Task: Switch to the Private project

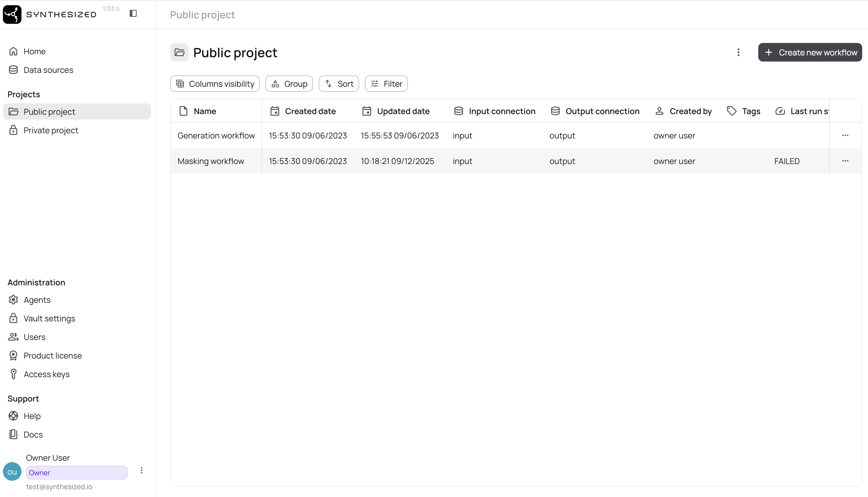Action: [x=51, y=130]
